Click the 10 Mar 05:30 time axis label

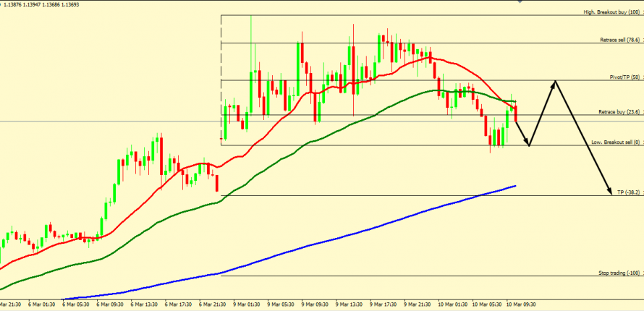[x=486, y=304]
